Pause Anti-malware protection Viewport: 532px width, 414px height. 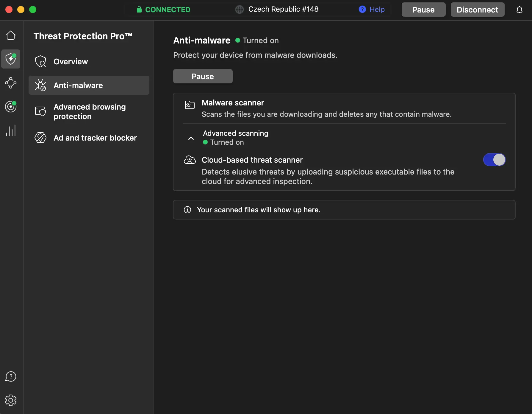tap(203, 77)
